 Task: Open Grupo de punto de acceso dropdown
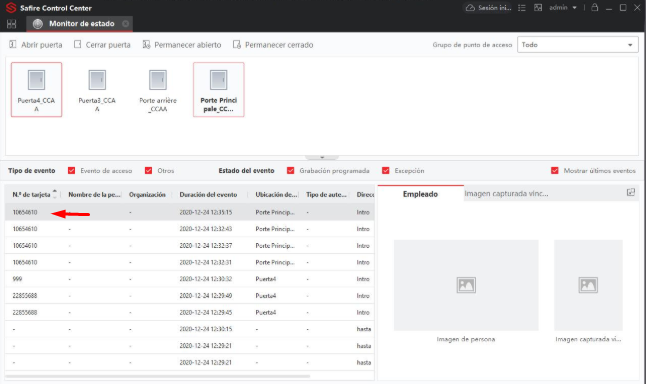pyautogui.click(x=578, y=44)
